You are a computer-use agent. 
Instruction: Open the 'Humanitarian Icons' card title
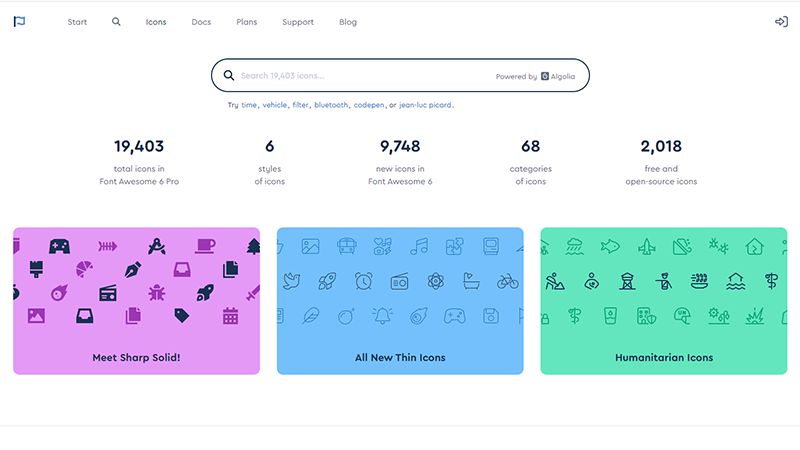pos(664,358)
